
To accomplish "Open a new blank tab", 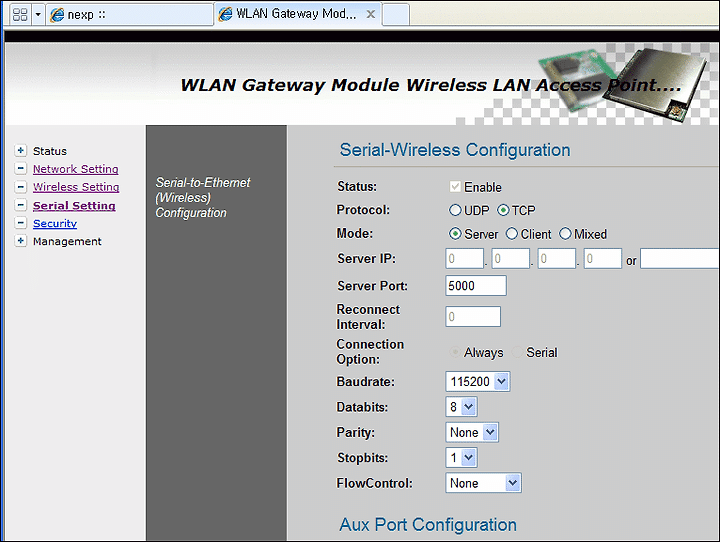I will [396, 15].
